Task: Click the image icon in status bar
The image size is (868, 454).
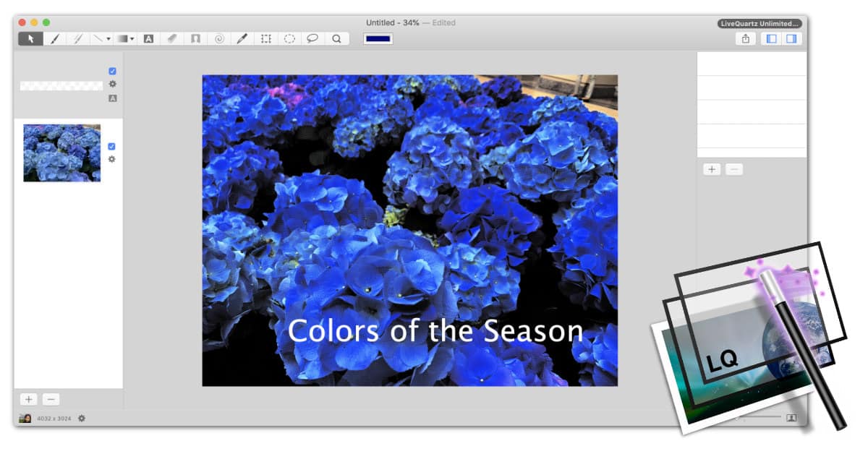Action: [x=25, y=418]
